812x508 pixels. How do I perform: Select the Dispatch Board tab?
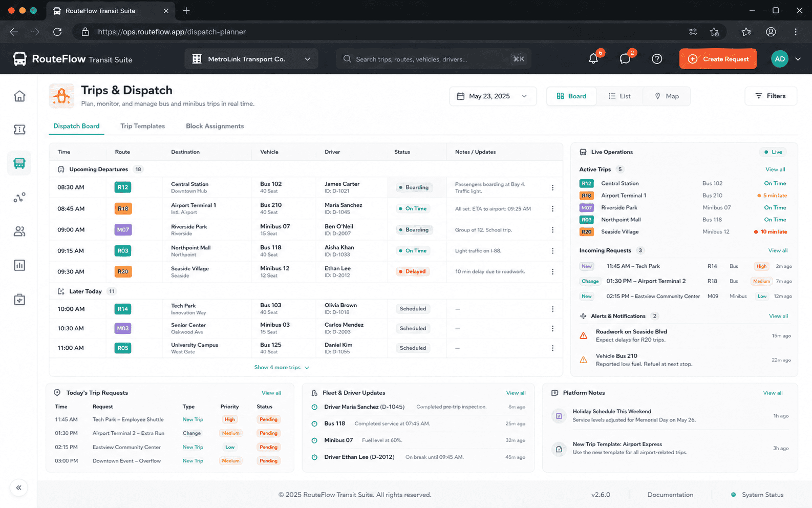tap(76, 126)
